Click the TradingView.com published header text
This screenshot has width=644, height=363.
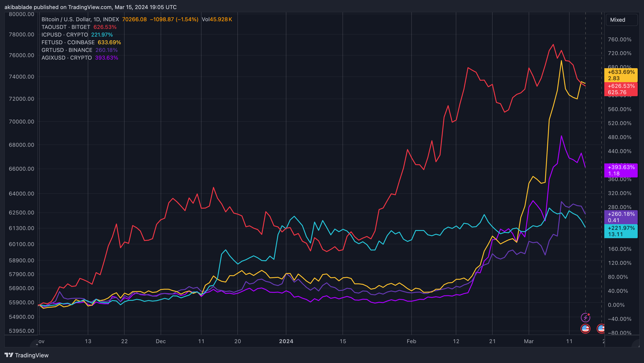point(90,7)
